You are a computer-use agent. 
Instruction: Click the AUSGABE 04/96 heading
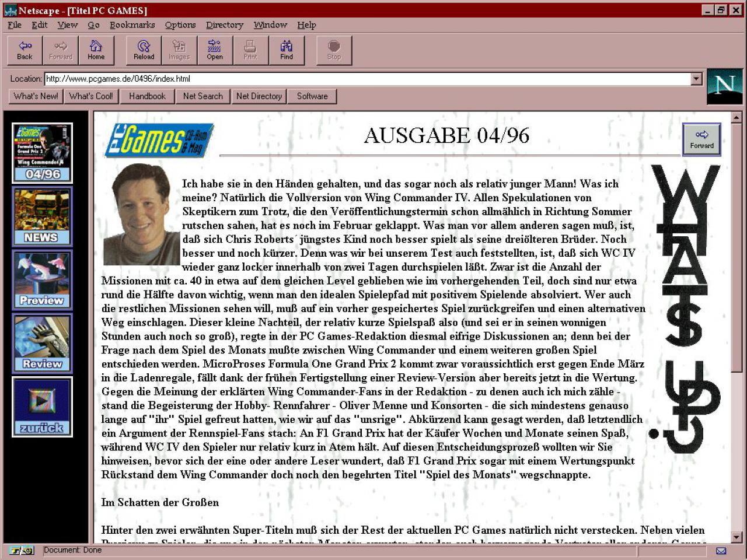coord(446,135)
